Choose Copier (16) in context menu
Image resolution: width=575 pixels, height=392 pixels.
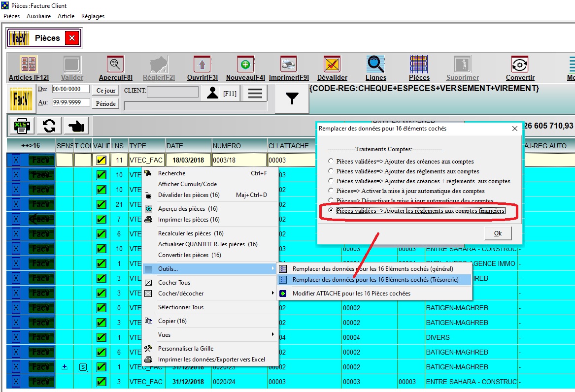[210, 321]
